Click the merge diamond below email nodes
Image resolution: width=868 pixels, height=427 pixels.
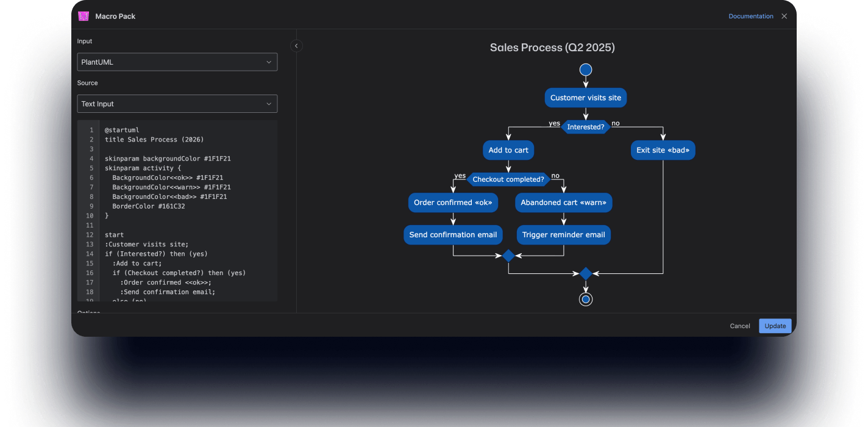point(508,256)
